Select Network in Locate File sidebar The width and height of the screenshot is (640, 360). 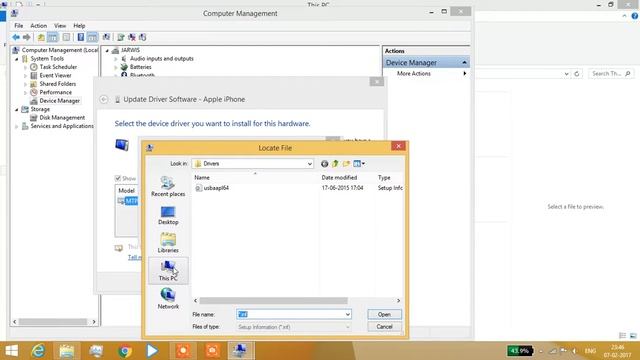(x=168, y=299)
